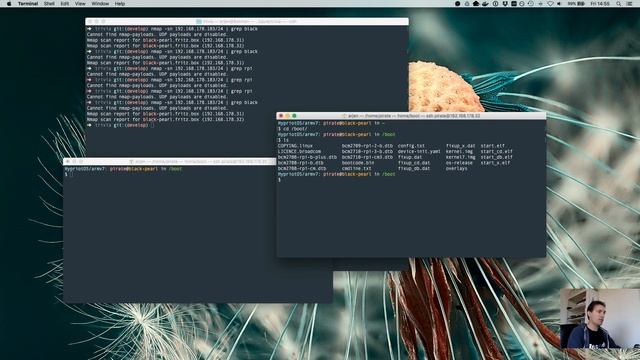This screenshot has width=640, height=360.
Task: Click 'cd /boot/' command line in front terminal
Action: tap(293, 129)
